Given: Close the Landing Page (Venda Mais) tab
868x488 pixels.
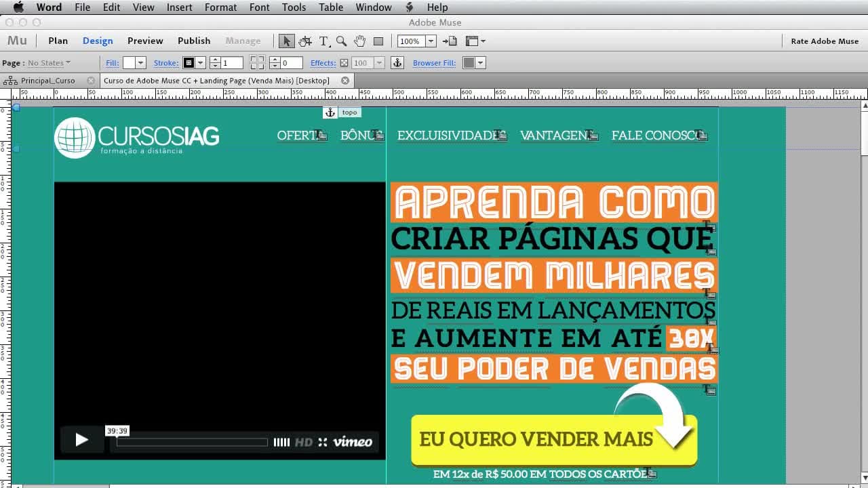Looking at the screenshot, I should [x=345, y=81].
